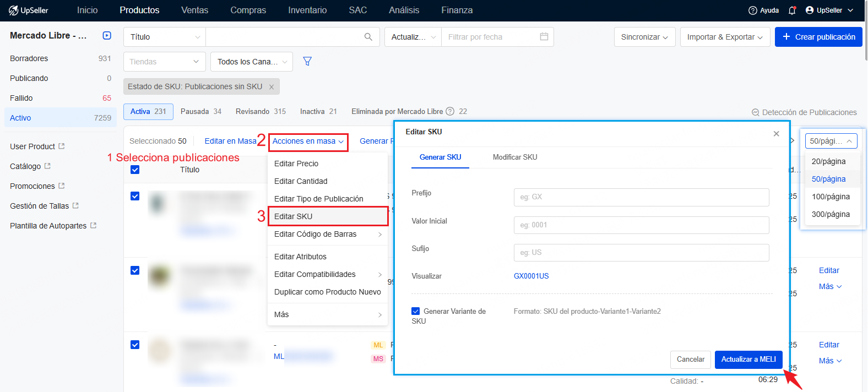Click the video guide icon beside Mercado Libre

pyautogui.click(x=107, y=36)
